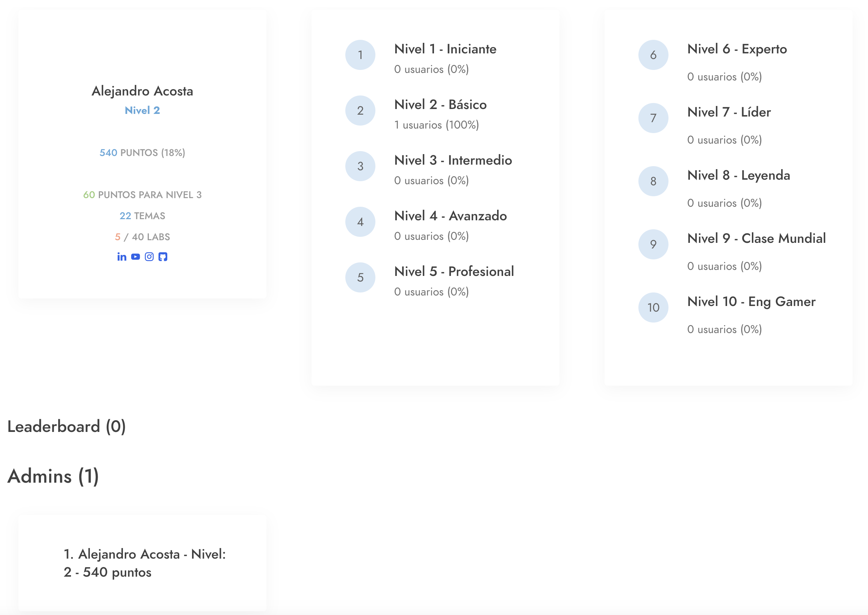Click the user count under Nivel 1
The width and height of the screenshot is (868, 615).
pos(431,69)
